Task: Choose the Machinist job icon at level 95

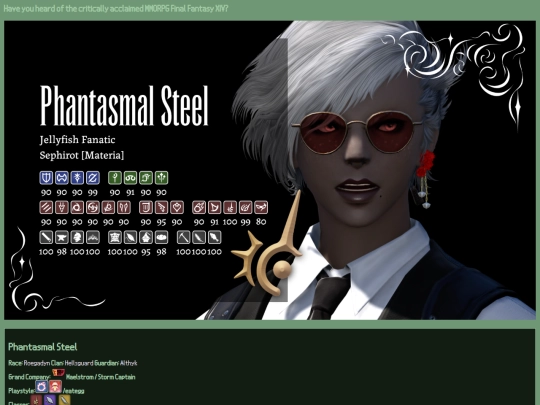Action: tap(161, 208)
